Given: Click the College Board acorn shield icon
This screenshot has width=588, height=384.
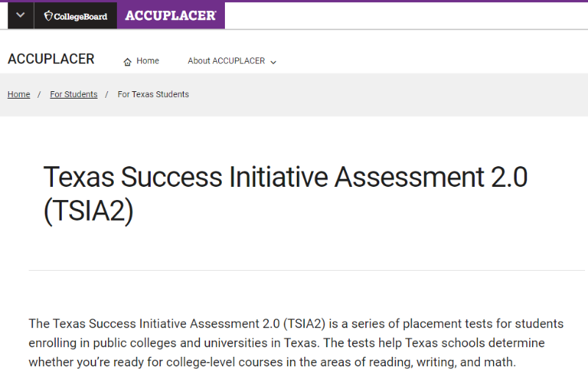Looking at the screenshot, I should point(48,15).
